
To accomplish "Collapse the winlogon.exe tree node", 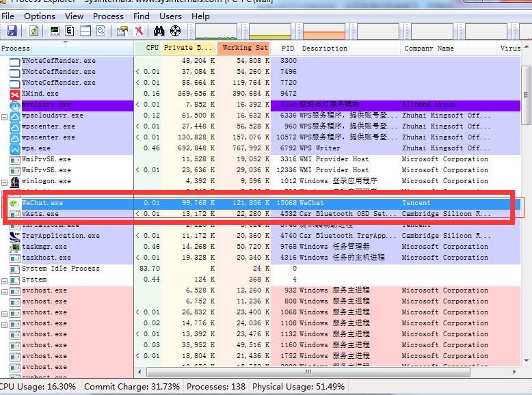I will point(4,182).
